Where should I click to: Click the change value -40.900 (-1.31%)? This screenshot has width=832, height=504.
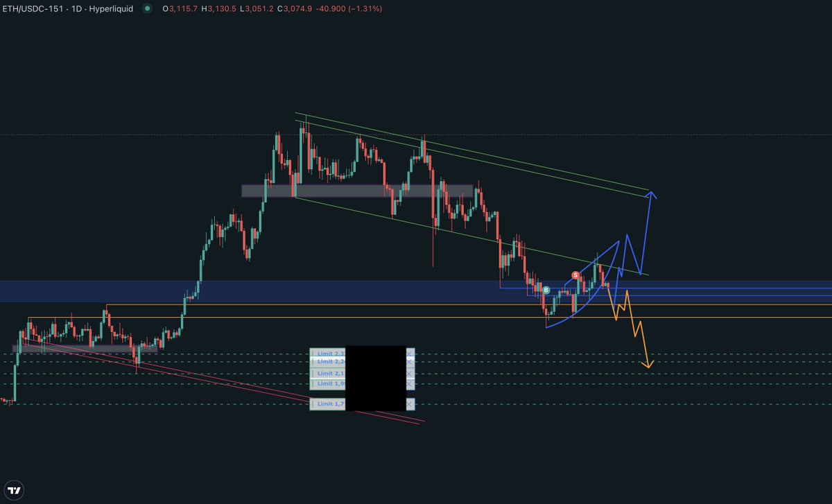click(349, 8)
